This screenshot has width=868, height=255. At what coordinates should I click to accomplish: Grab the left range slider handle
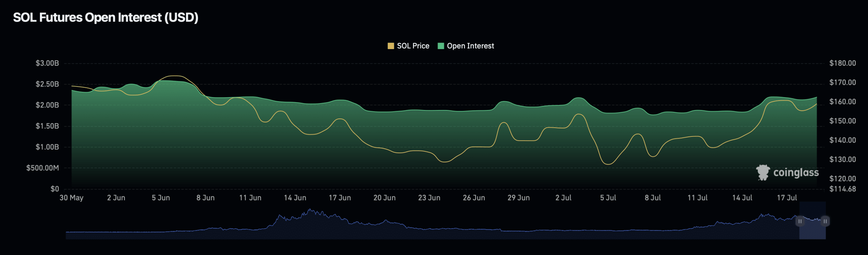(x=800, y=221)
